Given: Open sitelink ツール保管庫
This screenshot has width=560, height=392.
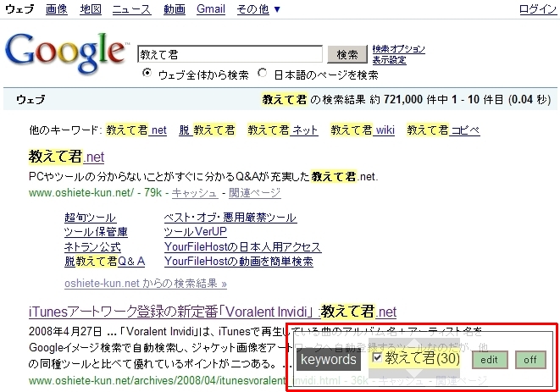Looking at the screenshot, I should (96, 232).
